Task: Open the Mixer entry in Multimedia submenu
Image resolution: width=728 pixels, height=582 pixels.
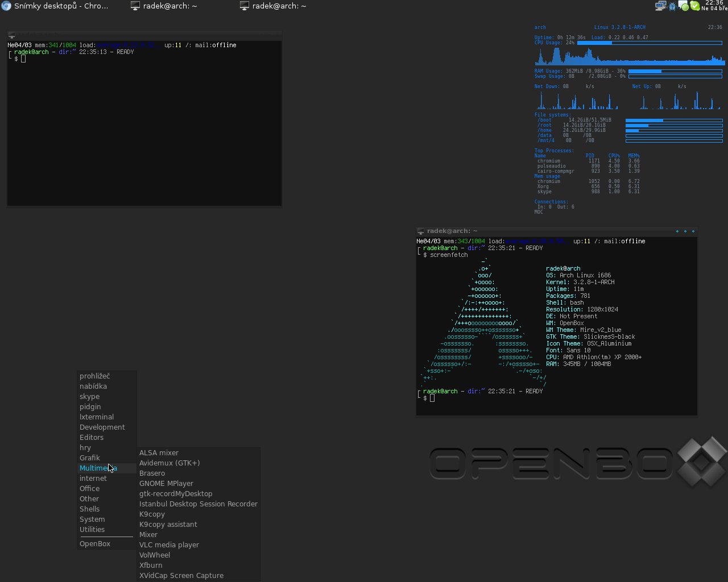Action: tap(199, 535)
